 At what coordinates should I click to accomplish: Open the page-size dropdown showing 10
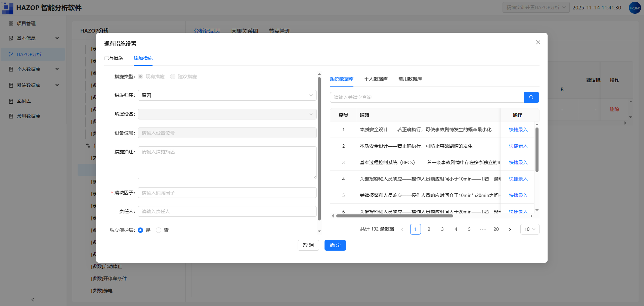(x=530, y=229)
